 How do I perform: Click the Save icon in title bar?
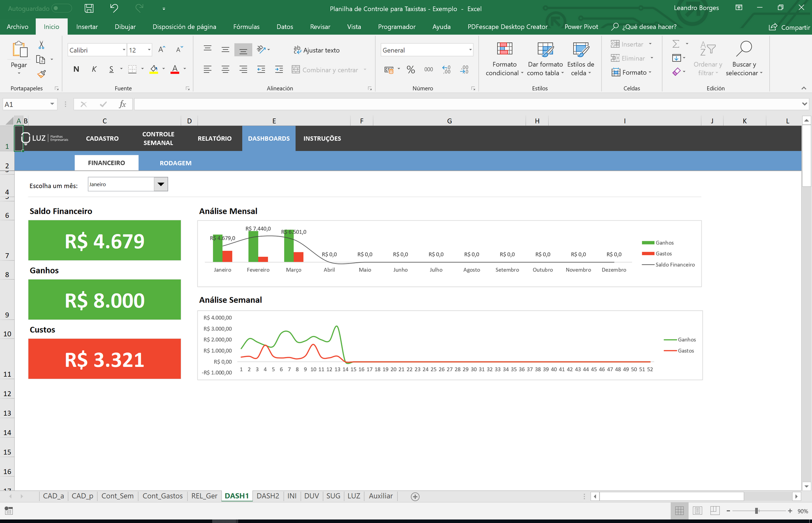coord(89,8)
